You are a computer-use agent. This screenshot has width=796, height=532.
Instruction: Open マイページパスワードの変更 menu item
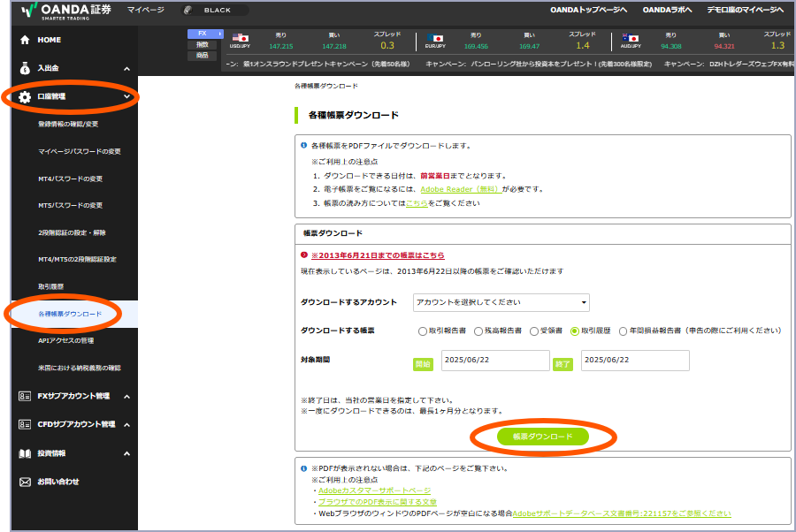click(x=80, y=152)
